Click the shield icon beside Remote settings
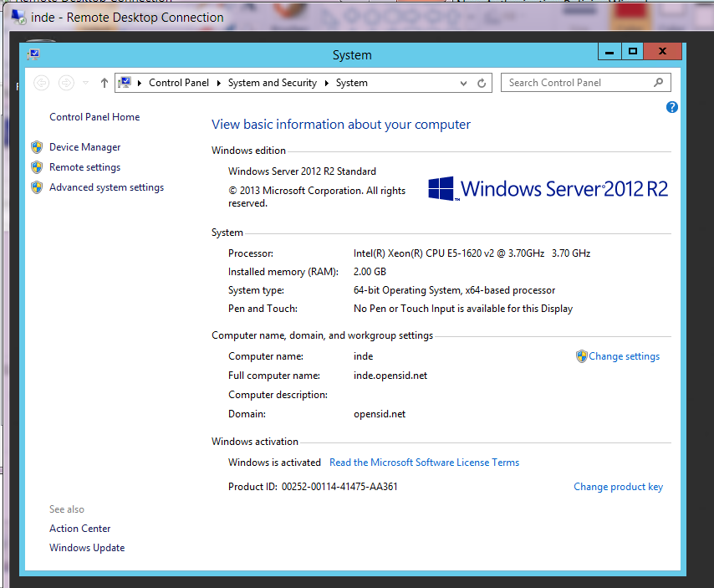The image size is (714, 588). click(x=37, y=167)
